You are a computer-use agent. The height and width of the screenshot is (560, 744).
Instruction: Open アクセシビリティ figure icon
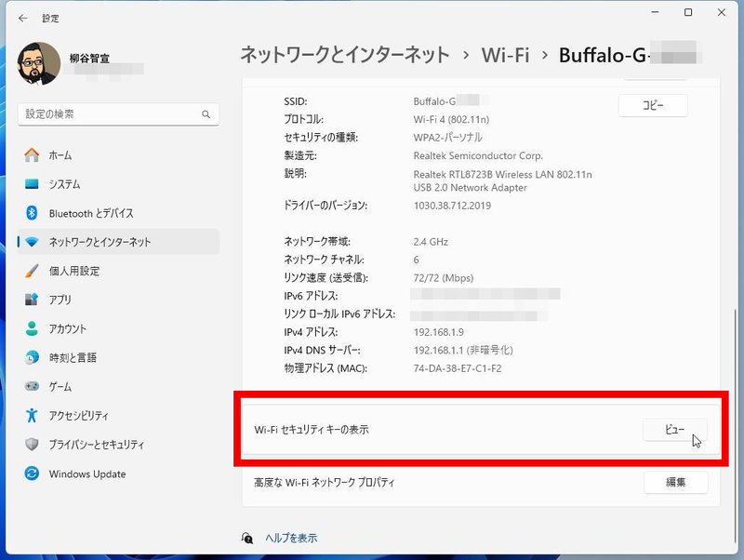[32, 415]
